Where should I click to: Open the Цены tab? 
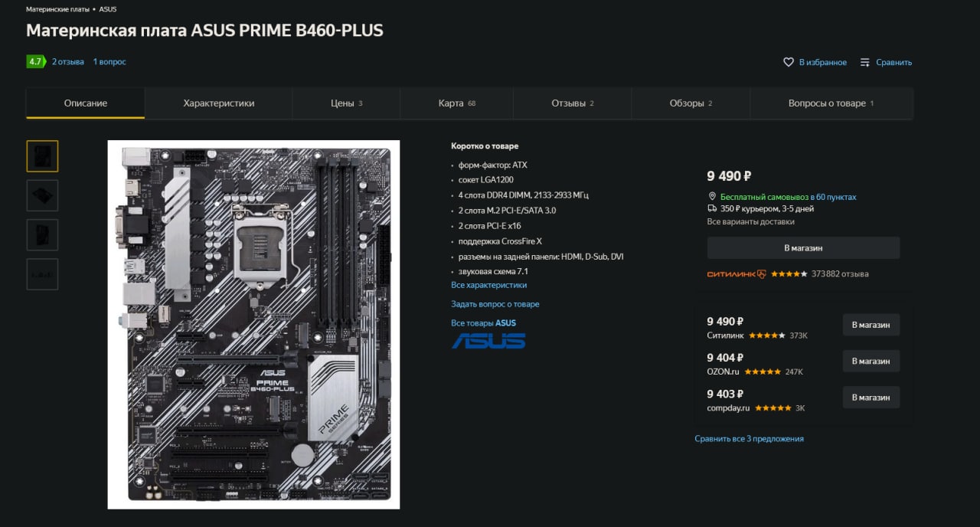click(x=347, y=103)
